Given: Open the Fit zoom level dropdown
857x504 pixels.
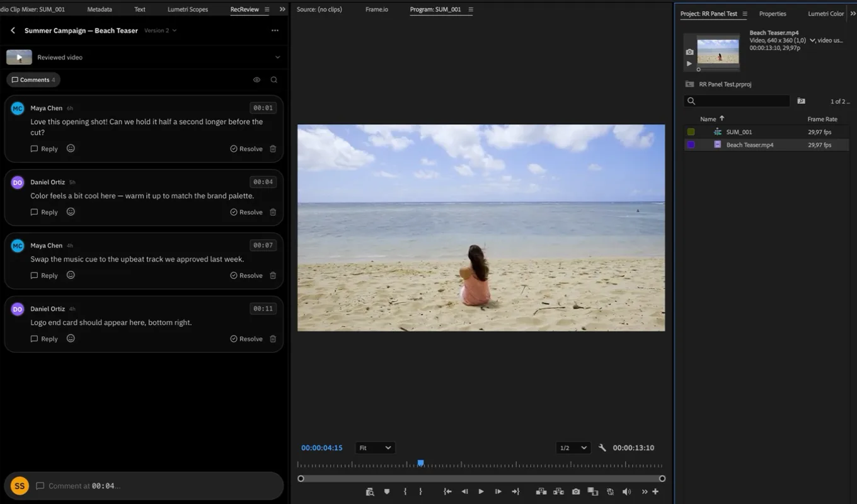Looking at the screenshot, I should point(375,448).
